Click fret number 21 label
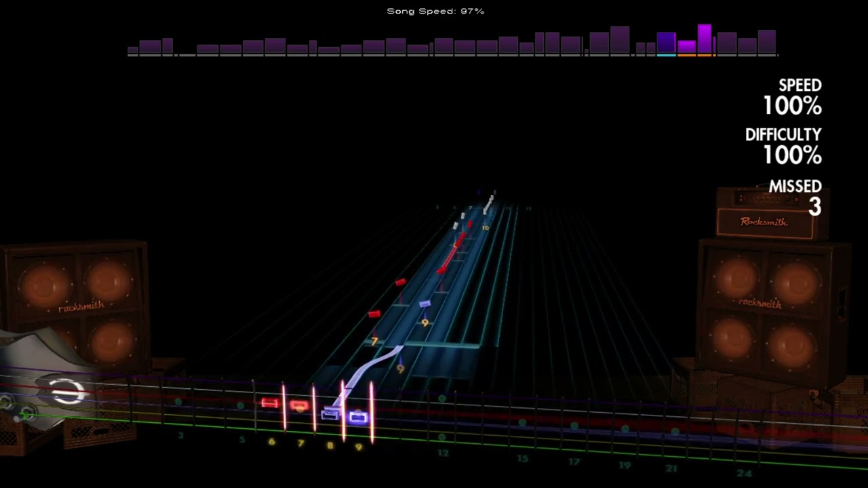This screenshot has height=488, width=868. (671, 468)
